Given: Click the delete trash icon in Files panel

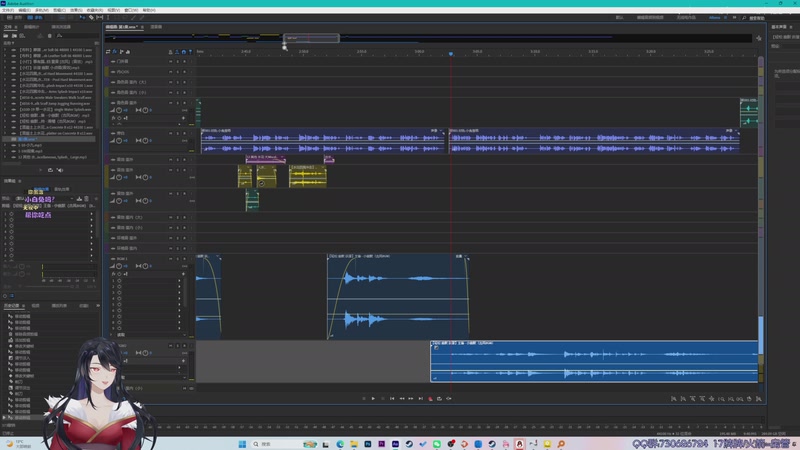Looking at the screenshot, I should (x=49, y=36).
